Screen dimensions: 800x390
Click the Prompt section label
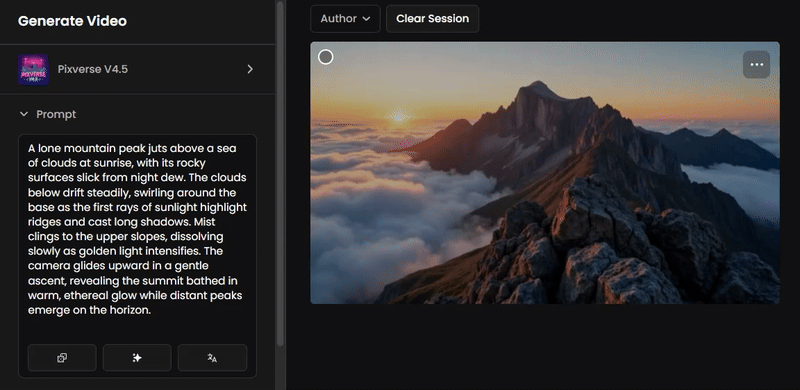pyautogui.click(x=56, y=114)
